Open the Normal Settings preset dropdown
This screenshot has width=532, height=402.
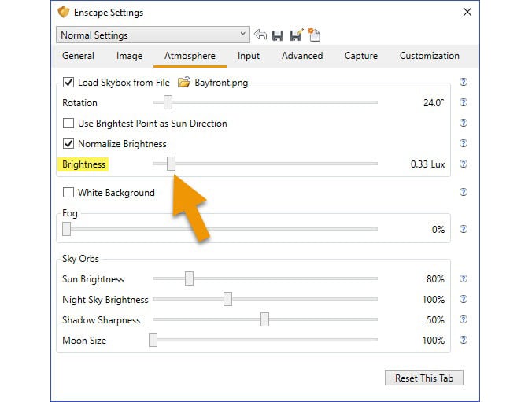click(153, 35)
